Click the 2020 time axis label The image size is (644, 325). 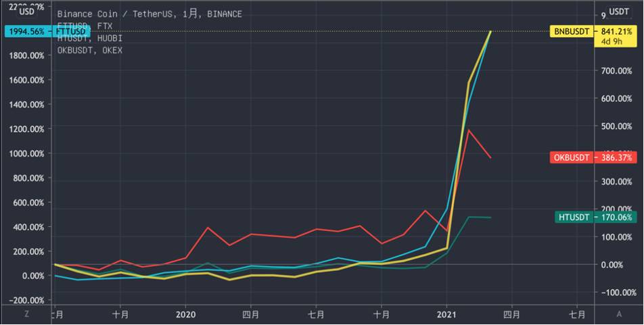[185, 315]
